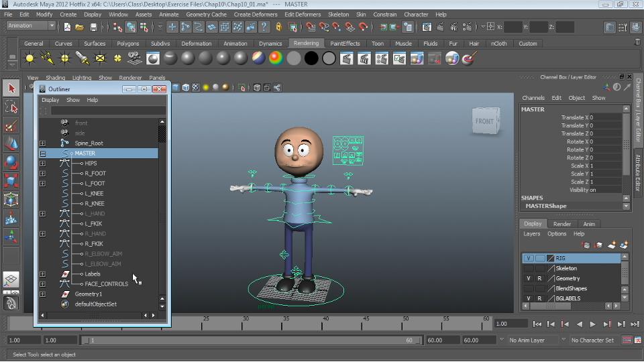
Task: Toggle visibility of the Skeleton layer
Action: point(529,268)
